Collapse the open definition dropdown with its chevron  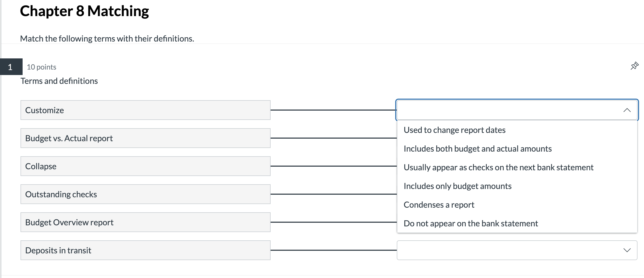tap(627, 110)
